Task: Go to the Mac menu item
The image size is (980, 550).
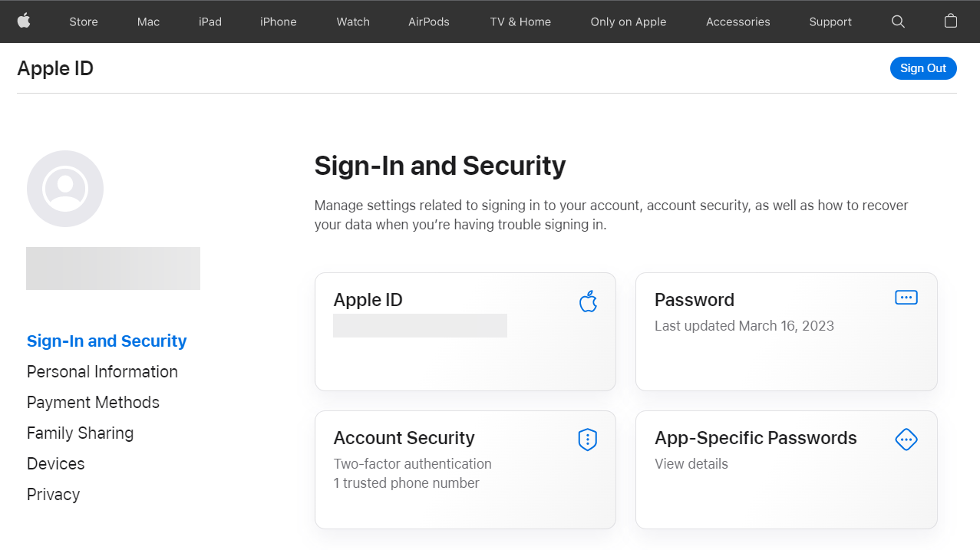Action: [x=149, y=21]
